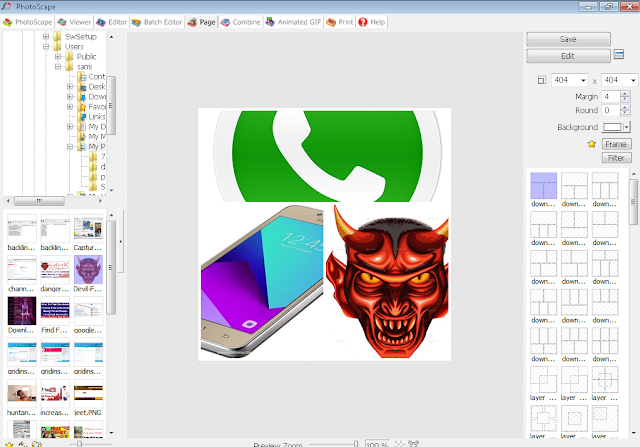640x447 pixels.
Task: Select the highlighted purple layout template
Action: 543,186
